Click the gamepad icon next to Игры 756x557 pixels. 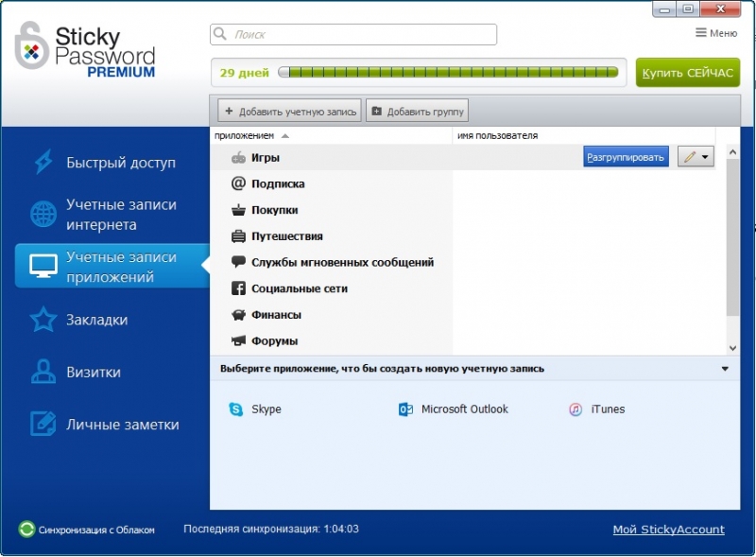point(238,158)
